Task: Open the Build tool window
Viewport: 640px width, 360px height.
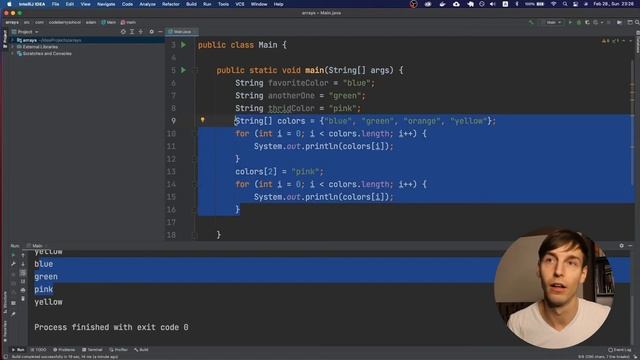Action: (x=142, y=350)
